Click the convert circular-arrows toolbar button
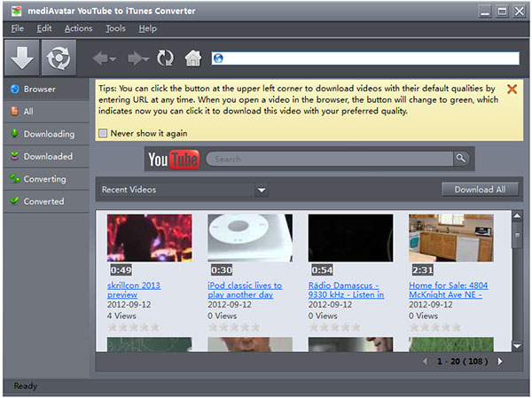This screenshot has width=532, height=398. click(x=59, y=58)
